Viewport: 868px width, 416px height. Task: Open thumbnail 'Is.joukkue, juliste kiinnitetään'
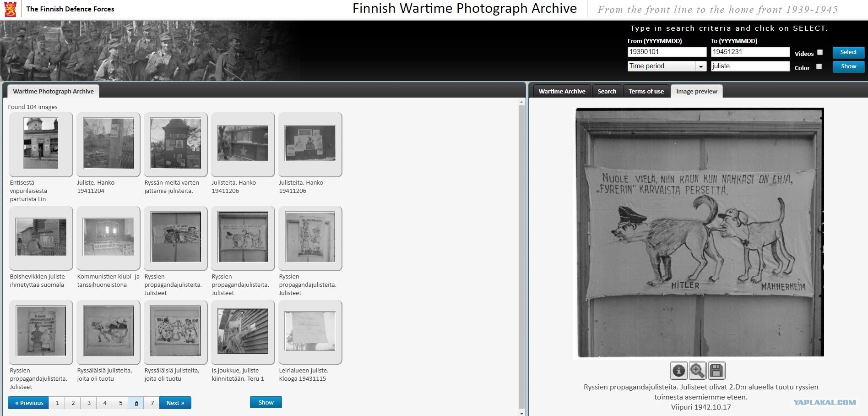click(x=243, y=331)
